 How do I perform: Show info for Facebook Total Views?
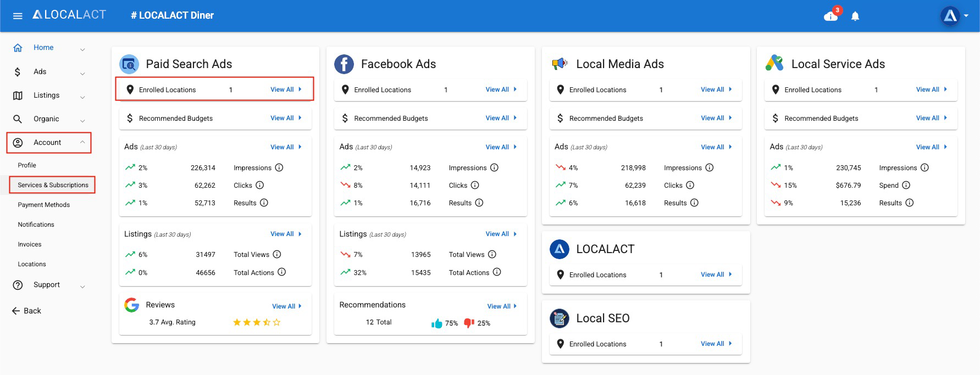[x=492, y=254]
